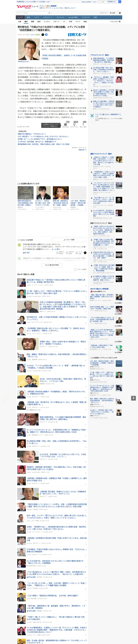Click the 日刊スポーツ publisher logo
This screenshot has width=138, height=644.
point(77,35)
